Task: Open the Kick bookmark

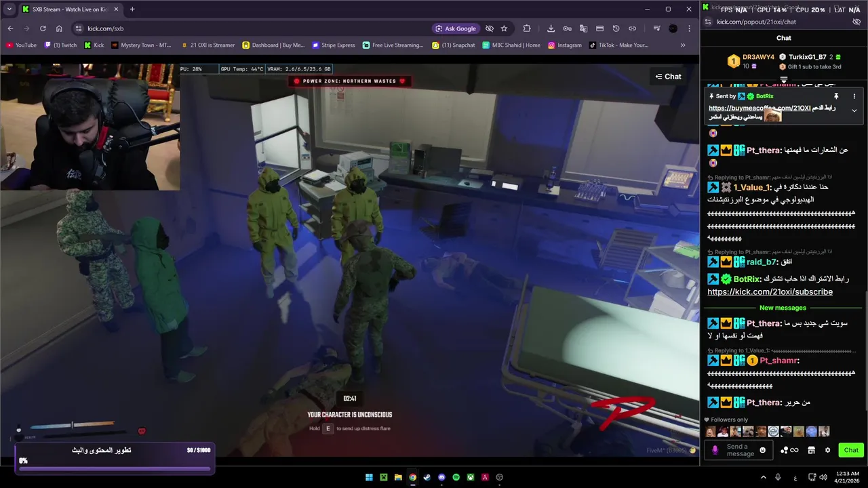Action: pyautogui.click(x=94, y=45)
